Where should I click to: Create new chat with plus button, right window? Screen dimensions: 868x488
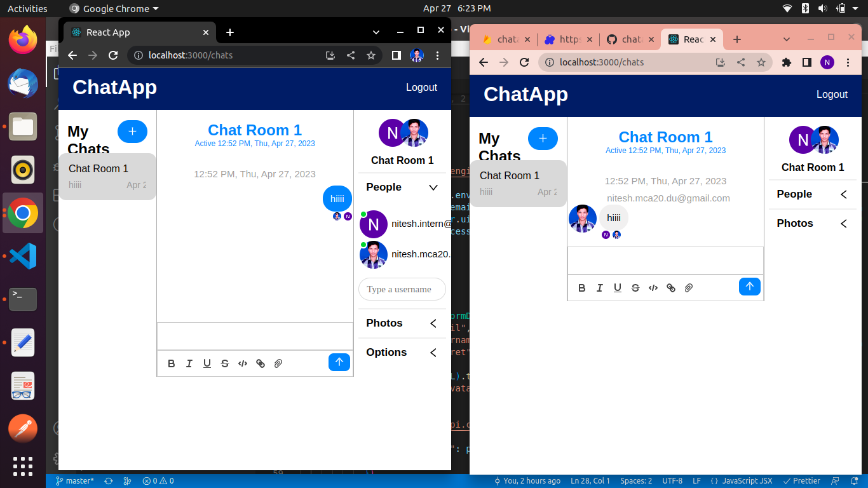point(543,139)
